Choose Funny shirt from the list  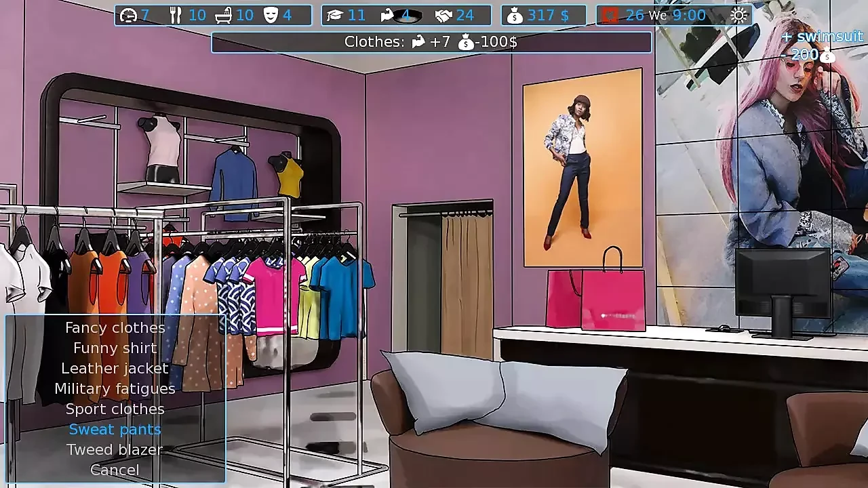(x=115, y=348)
